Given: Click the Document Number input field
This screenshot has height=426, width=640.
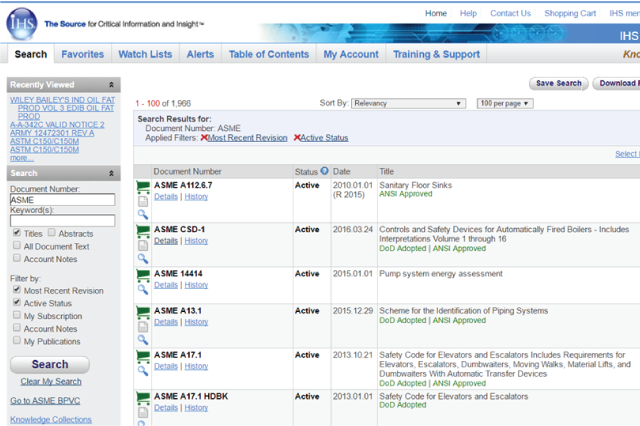Looking at the screenshot, I should tap(62, 200).
